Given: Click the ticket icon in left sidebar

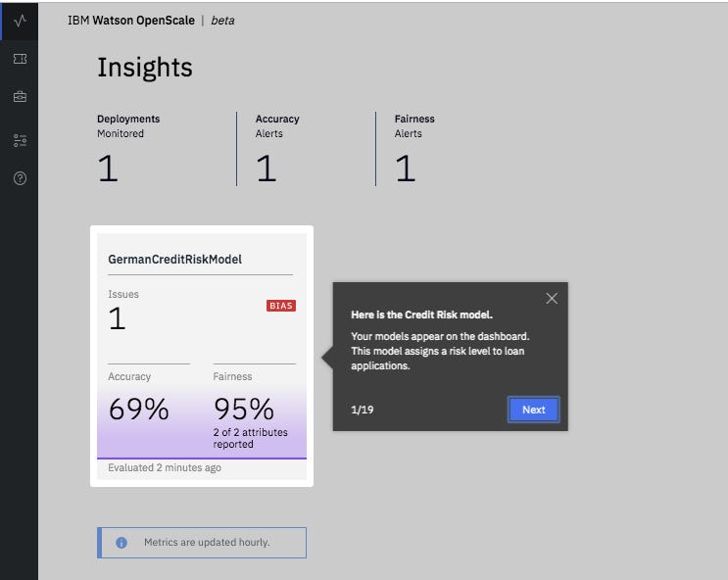Looking at the screenshot, I should coord(20,60).
